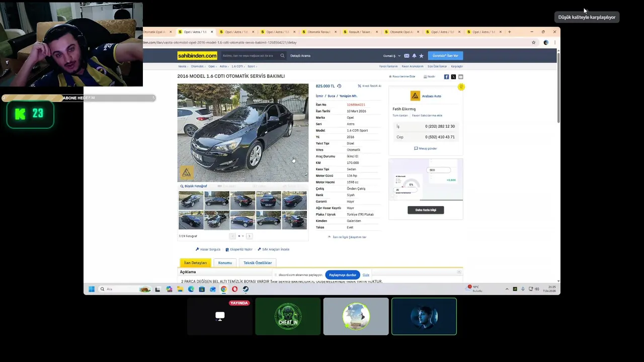Go to next photo thumbnails page

click(x=249, y=236)
